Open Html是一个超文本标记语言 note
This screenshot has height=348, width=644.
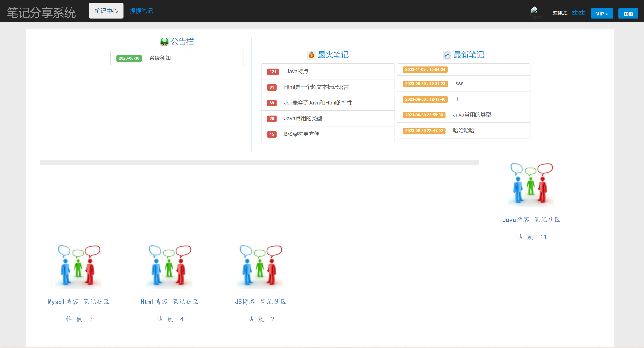[316, 87]
